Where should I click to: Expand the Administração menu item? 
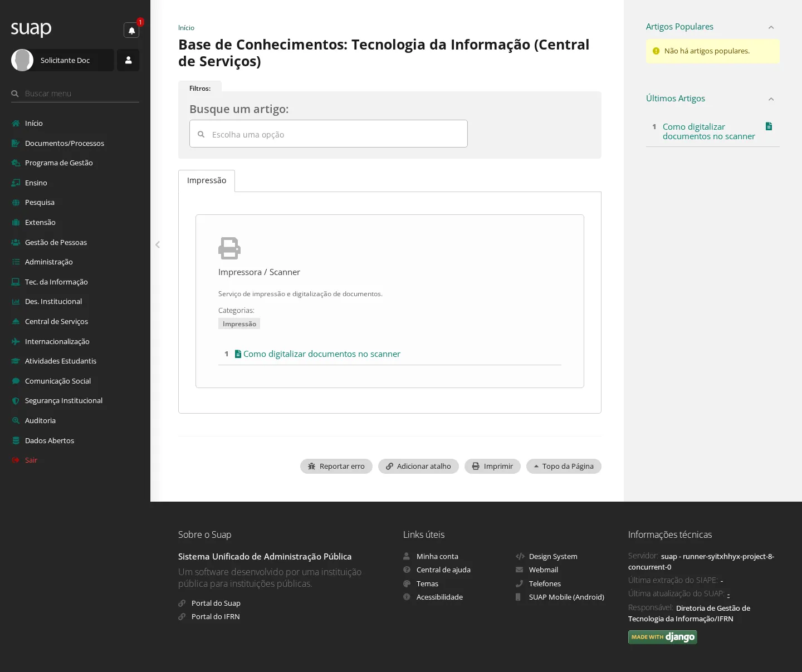click(x=75, y=262)
